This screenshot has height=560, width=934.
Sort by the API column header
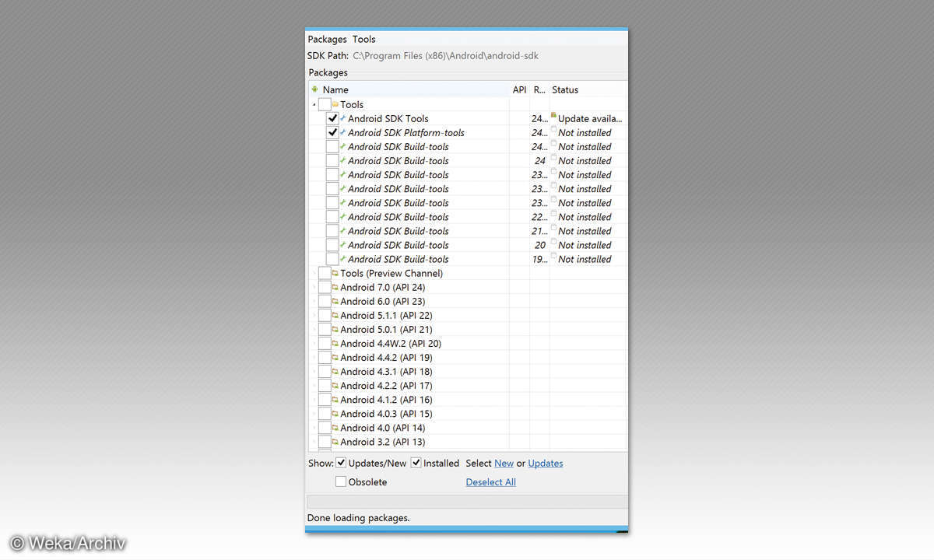(x=520, y=89)
